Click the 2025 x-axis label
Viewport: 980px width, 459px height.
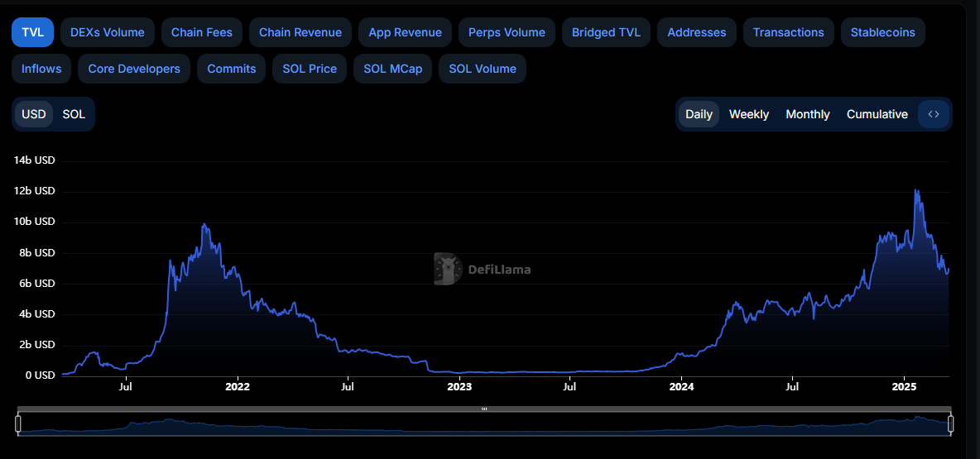pyautogui.click(x=904, y=386)
